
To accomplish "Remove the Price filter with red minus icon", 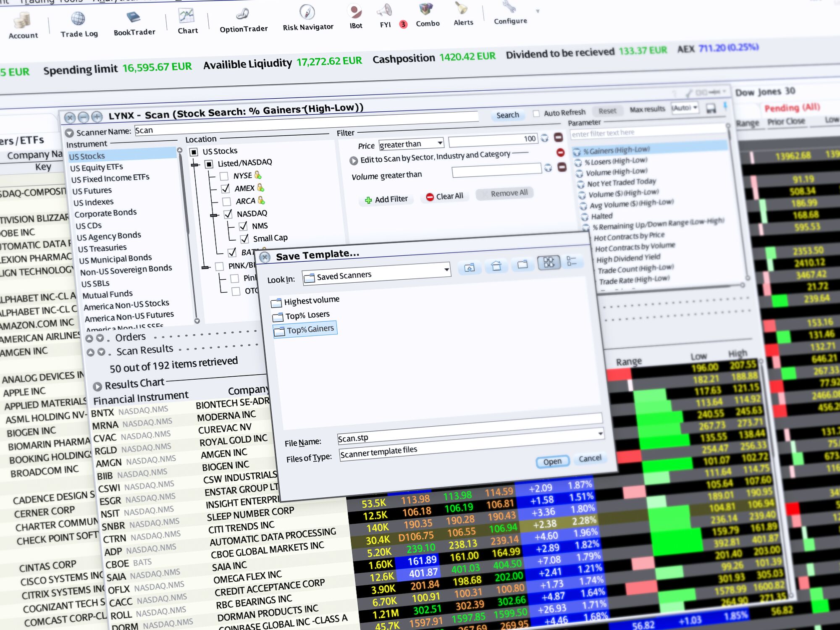I will click(558, 137).
